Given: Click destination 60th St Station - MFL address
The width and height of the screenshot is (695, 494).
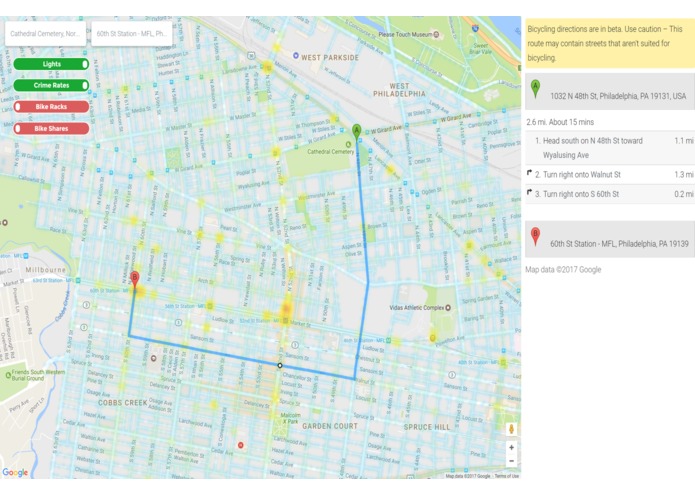Looking at the screenshot, I should 619,244.
